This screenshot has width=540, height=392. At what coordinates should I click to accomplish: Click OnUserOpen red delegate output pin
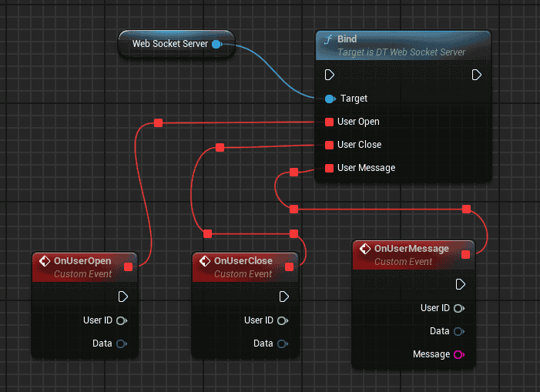128,266
